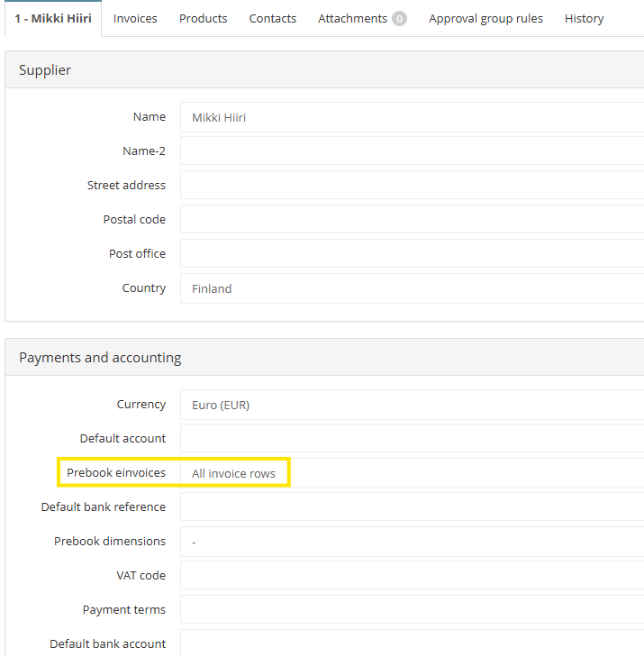Open the Currency dropdown showing Euro

click(412, 405)
